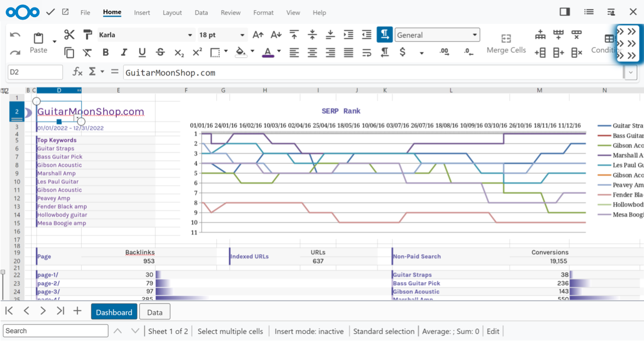The height and width of the screenshot is (341, 644).
Task: Expand the background color dropdown arrow
Action: click(252, 51)
